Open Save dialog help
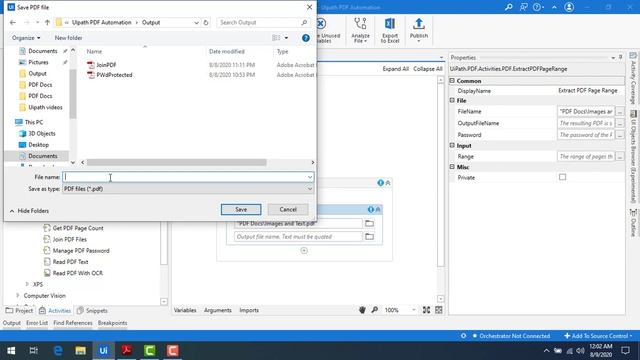 tap(306, 38)
